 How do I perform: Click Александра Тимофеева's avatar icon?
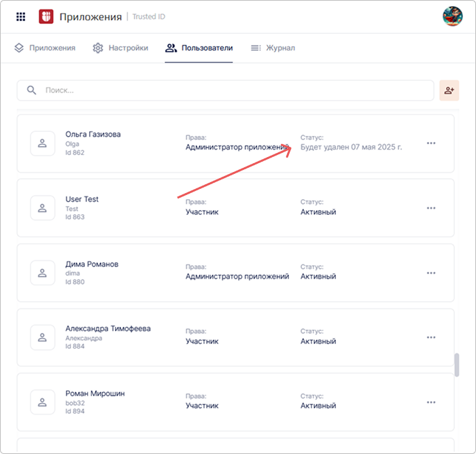coord(42,337)
